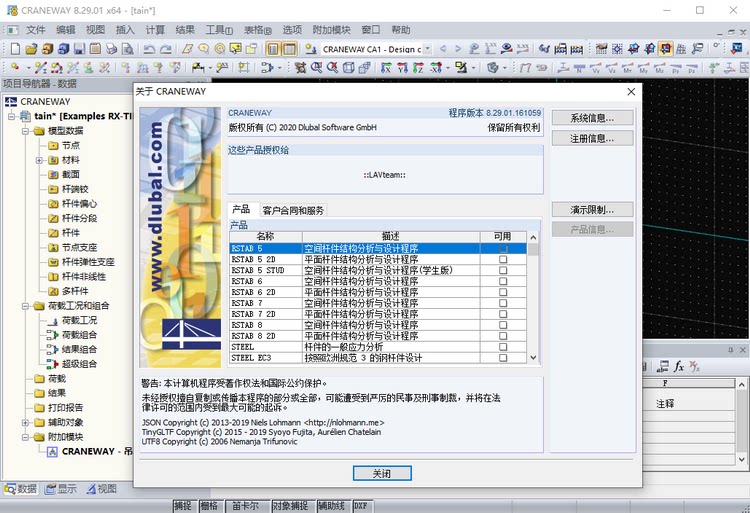Close the 关于 CRANEWAY dialog with X
Image resolution: width=750 pixels, height=513 pixels.
coord(631,91)
